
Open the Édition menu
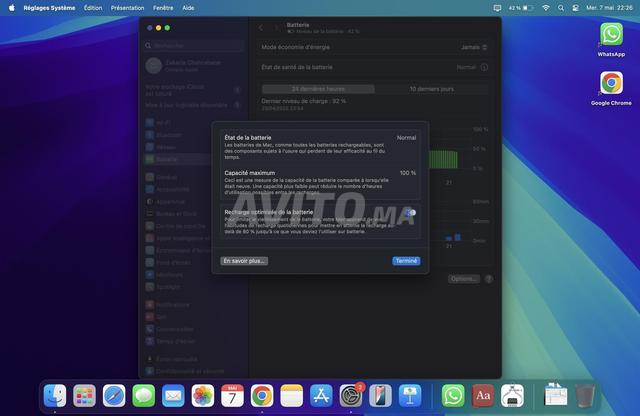(x=93, y=7)
